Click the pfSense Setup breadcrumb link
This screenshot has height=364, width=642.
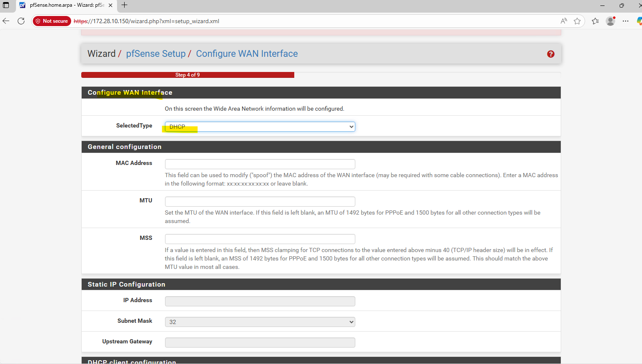[156, 54]
